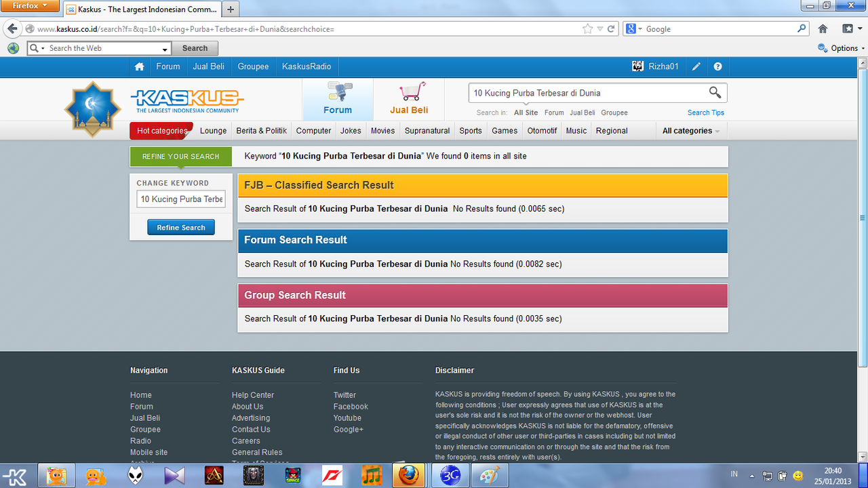This screenshot has height=488, width=868.
Task: Open Paint from the taskbar
Action: pyautogui.click(x=488, y=476)
